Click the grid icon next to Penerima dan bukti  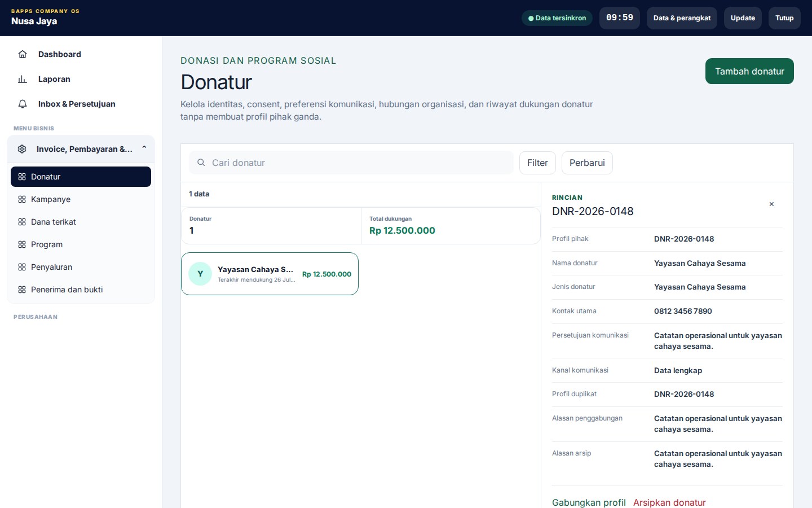[22, 290]
